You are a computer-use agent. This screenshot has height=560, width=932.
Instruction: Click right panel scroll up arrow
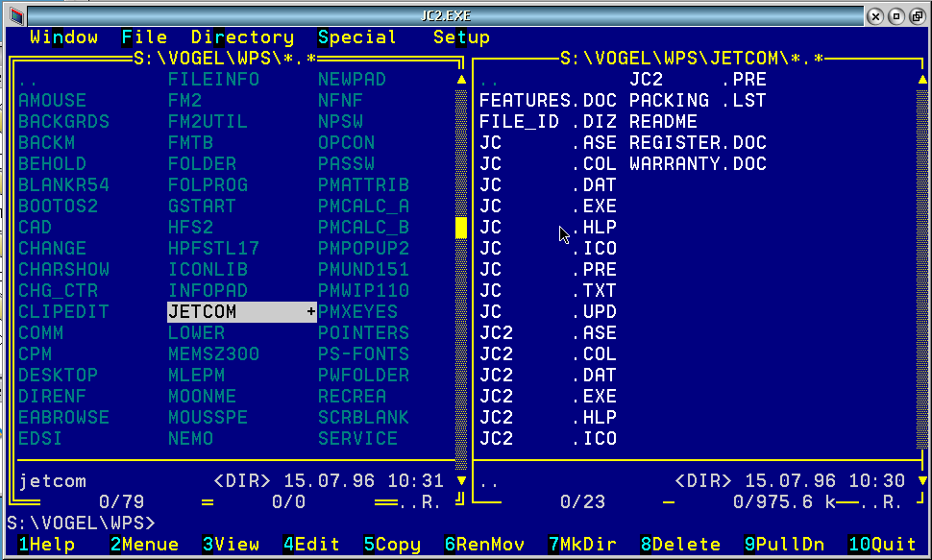point(921,79)
